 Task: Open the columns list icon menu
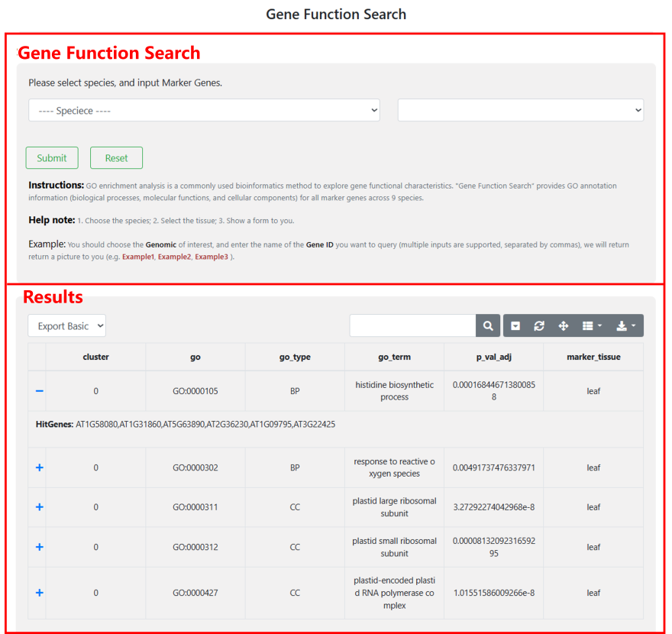[x=592, y=326]
